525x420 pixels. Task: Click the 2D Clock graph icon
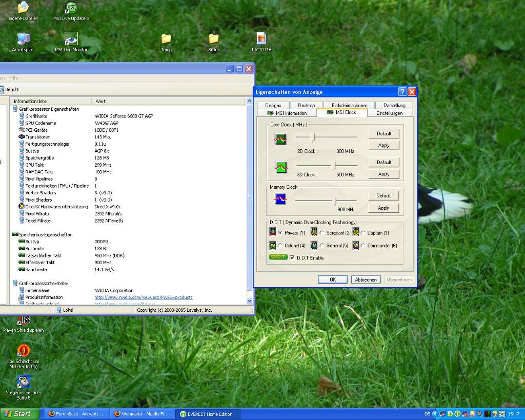point(280,138)
